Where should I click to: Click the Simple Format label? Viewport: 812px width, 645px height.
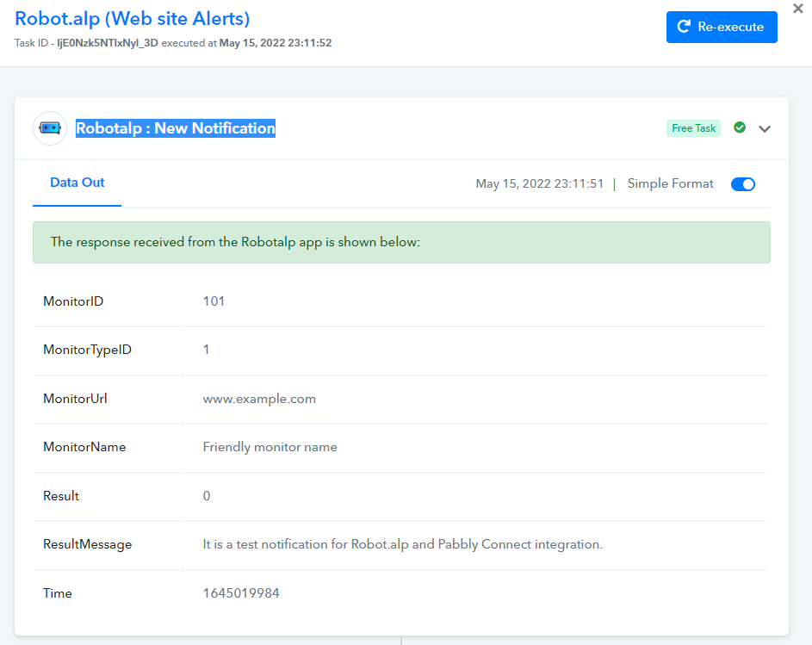tap(670, 183)
